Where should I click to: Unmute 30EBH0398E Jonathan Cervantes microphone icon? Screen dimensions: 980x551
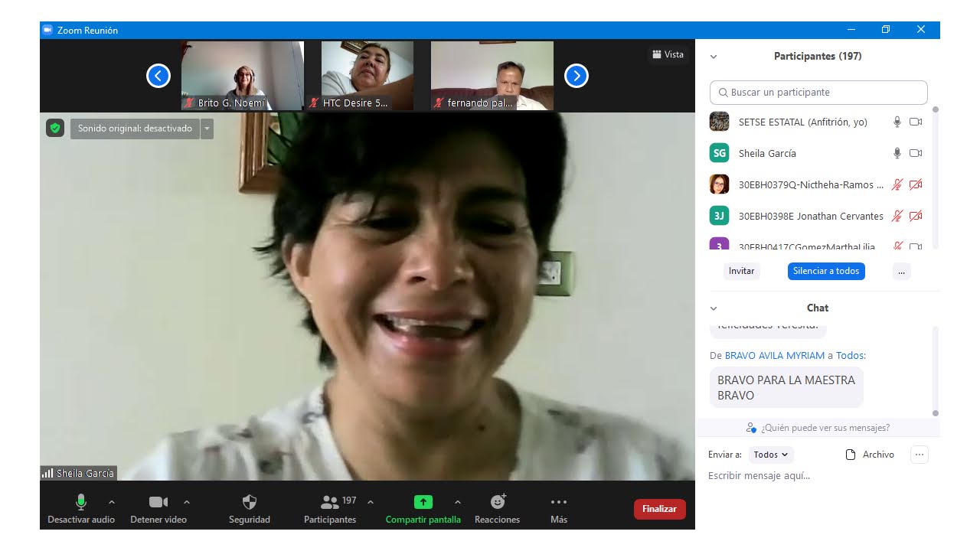pos(897,216)
